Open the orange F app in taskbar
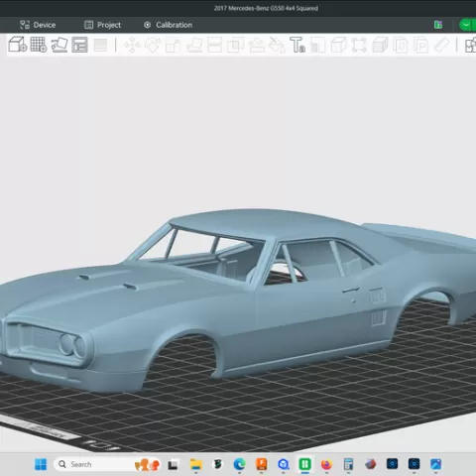The width and height of the screenshot is (476, 476). (x=262, y=464)
